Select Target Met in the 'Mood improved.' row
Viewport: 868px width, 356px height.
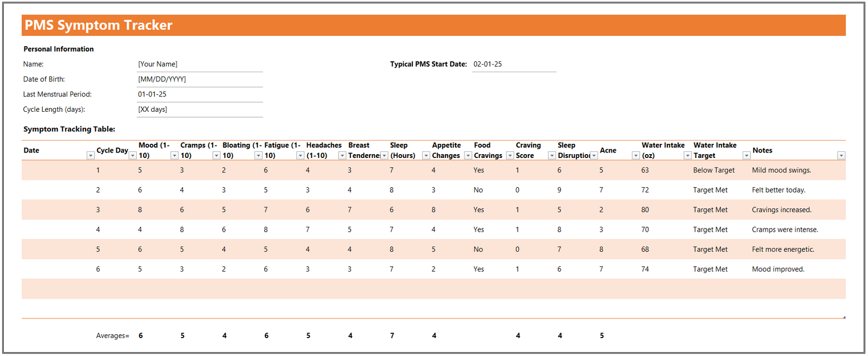tap(710, 269)
